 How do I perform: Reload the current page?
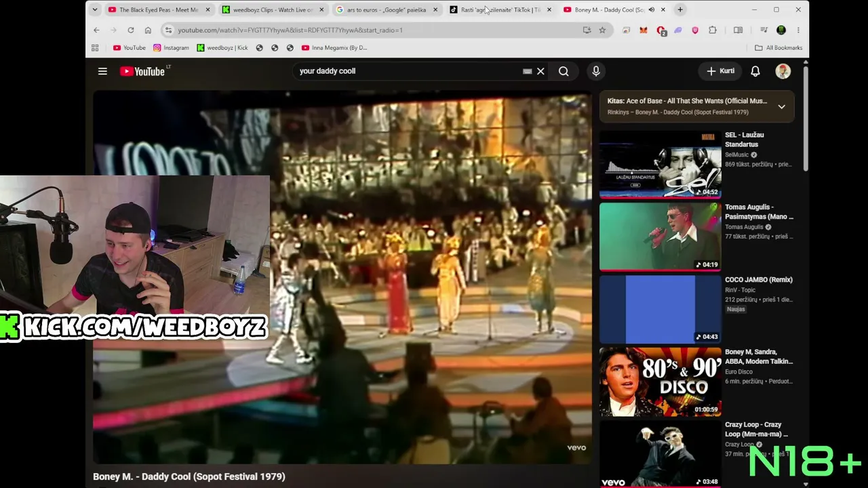(131, 30)
